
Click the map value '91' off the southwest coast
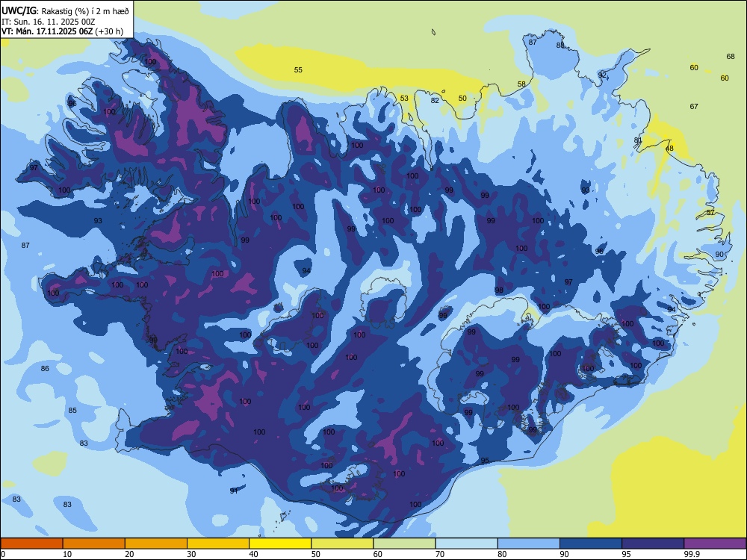coord(234,491)
